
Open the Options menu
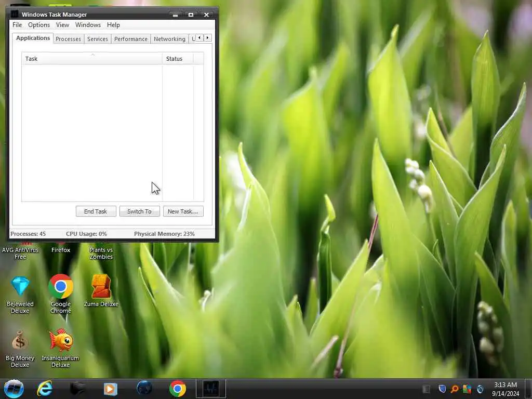pos(39,25)
